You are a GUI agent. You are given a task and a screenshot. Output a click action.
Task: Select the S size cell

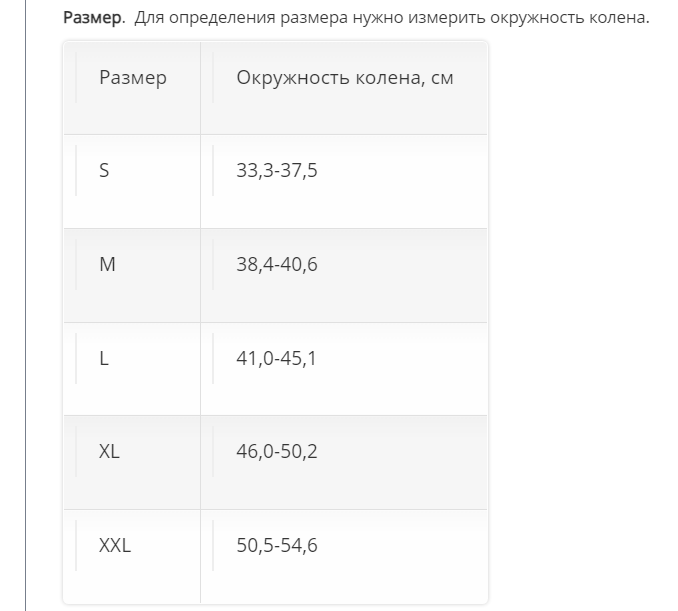point(104,171)
